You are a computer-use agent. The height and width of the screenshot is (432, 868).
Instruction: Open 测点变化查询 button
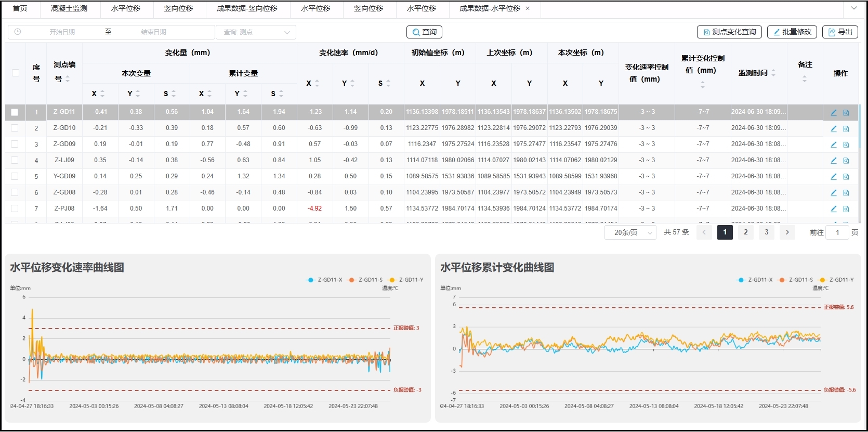[x=729, y=32]
